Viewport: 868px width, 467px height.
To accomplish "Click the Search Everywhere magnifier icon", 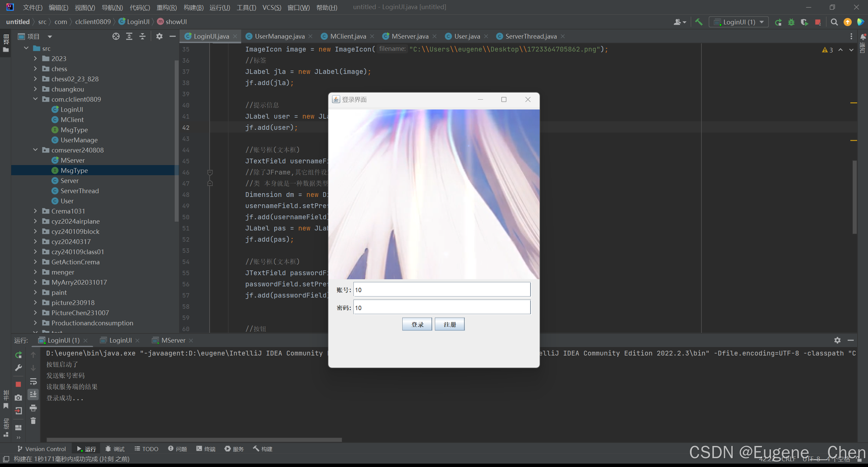I will point(834,22).
